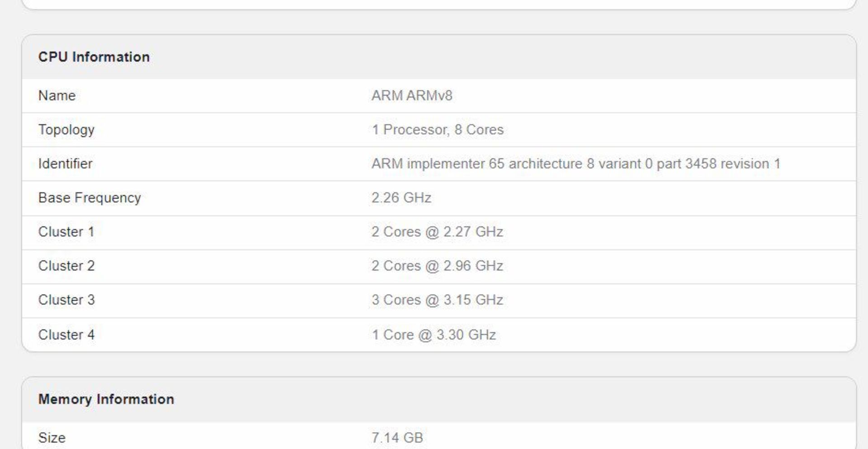Click the Size row label
This screenshot has width=868, height=449.
[52, 437]
